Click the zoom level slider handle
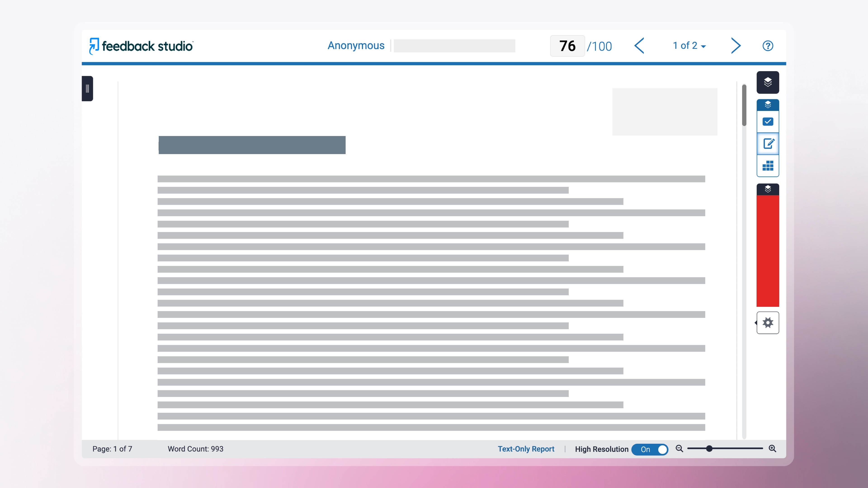Image resolution: width=868 pixels, height=488 pixels. (x=709, y=449)
